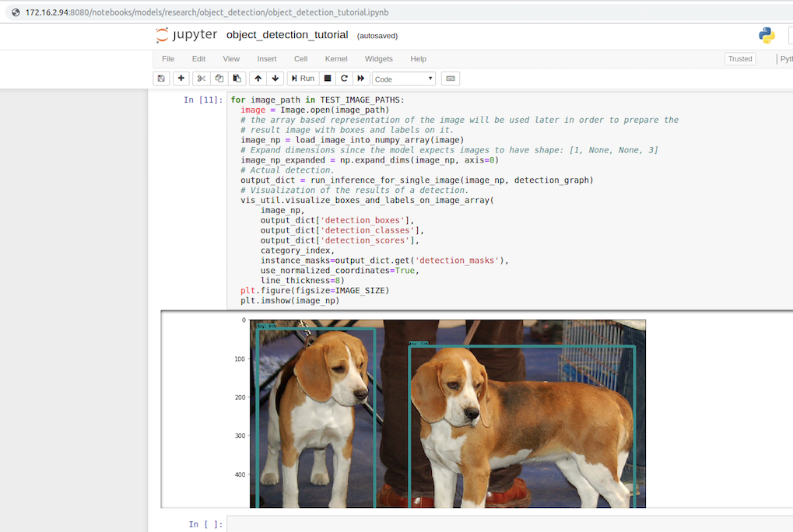
Task: Open the Help menu
Action: pyautogui.click(x=418, y=58)
